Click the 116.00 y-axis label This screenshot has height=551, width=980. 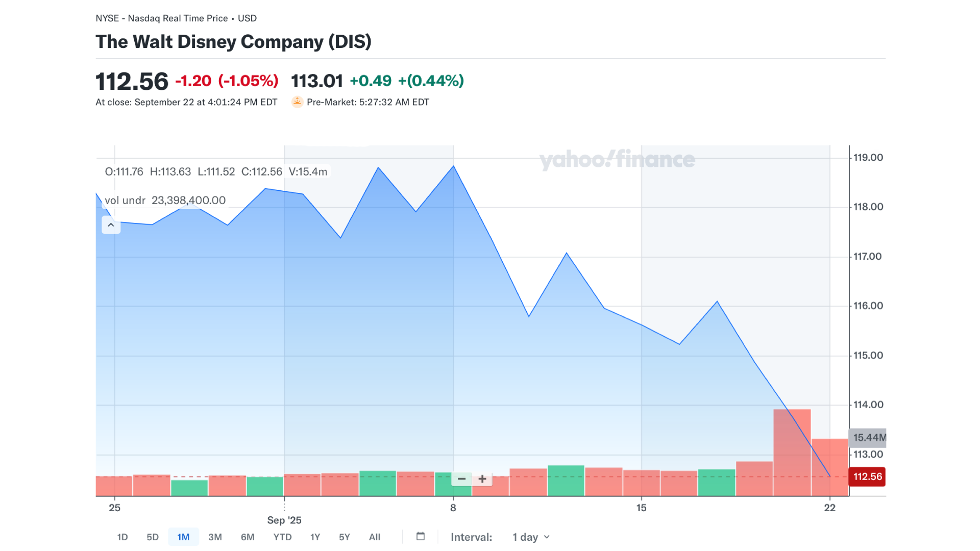pyautogui.click(x=868, y=306)
